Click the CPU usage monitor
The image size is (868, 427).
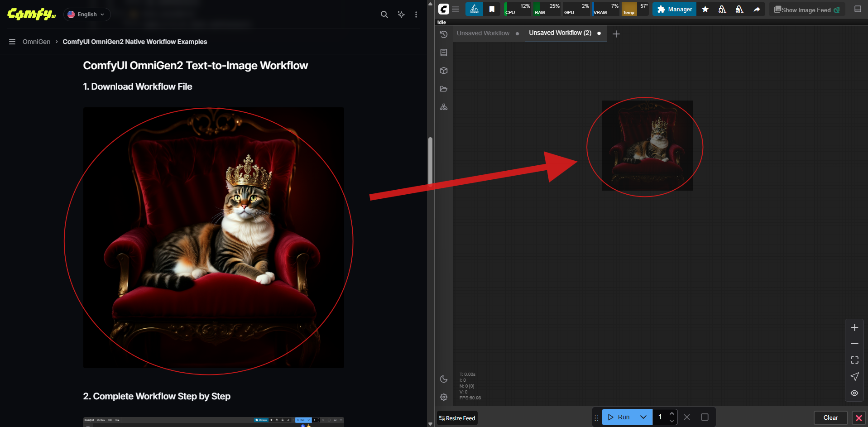tap(518, 9)
